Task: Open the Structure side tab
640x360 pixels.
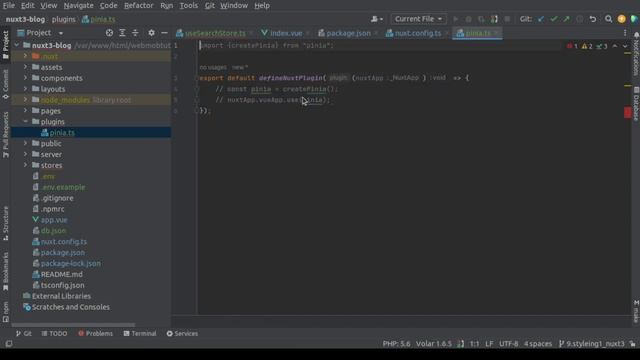Action: tap(5, 223)
